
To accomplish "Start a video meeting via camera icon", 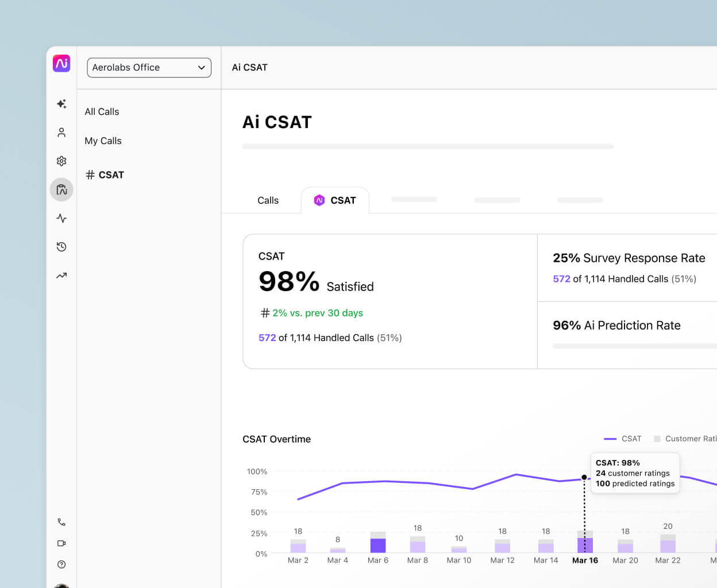I will click(61, 543).
